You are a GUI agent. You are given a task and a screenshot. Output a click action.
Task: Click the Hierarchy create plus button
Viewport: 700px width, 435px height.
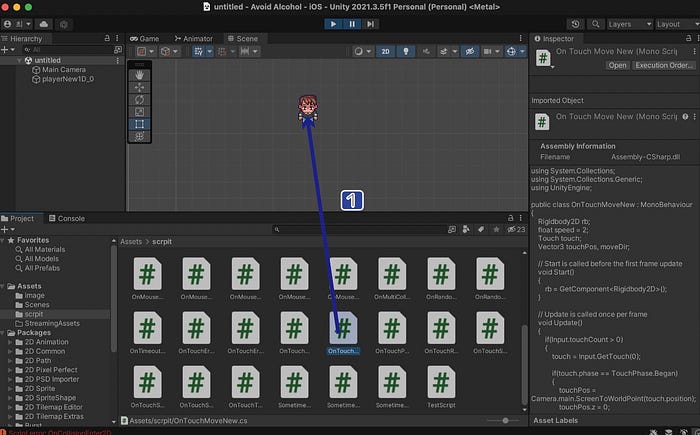click(8, 50)
